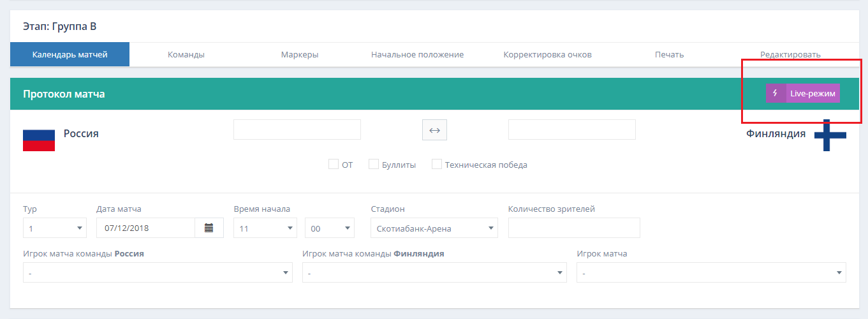Click the swap teams arrows button

click(x=434, y=130)
